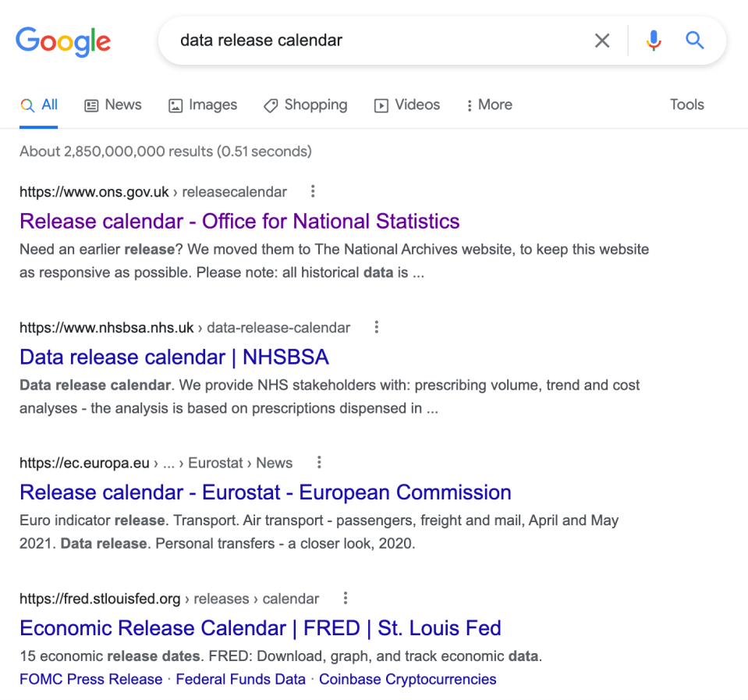This screenshot has height=700, width=748.
Task: Start voice search with microphone icon
Action: coord(654,41)
